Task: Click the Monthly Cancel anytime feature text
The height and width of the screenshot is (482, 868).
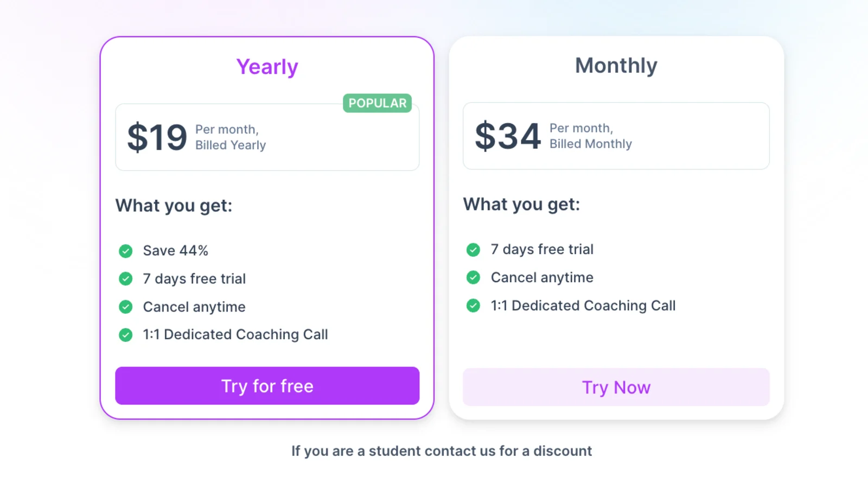Action: pos(541,277)
